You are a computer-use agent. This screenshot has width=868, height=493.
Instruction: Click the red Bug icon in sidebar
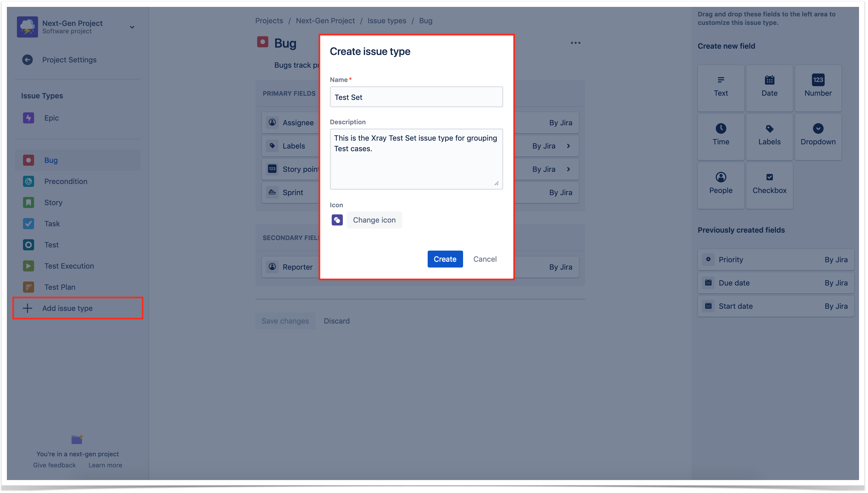pos(29,160)
